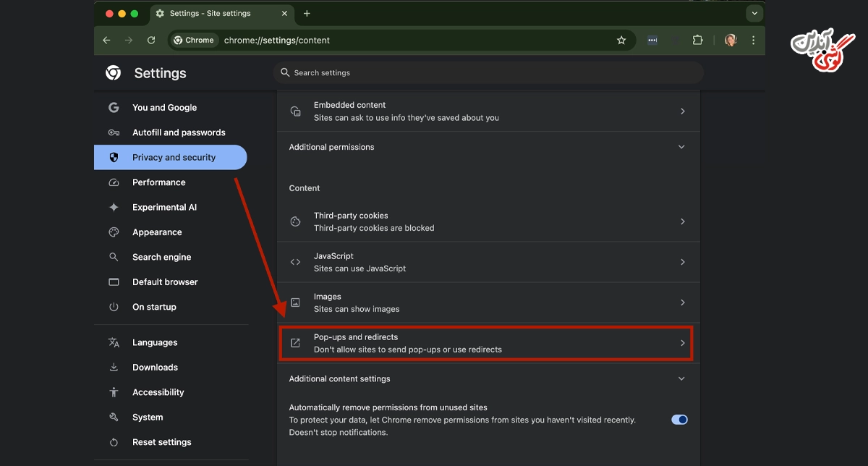Click the Chrome logo next to Settings
The width and height of the screenshot is (868, 466).
pyautogui.click(x=113, y=73)
